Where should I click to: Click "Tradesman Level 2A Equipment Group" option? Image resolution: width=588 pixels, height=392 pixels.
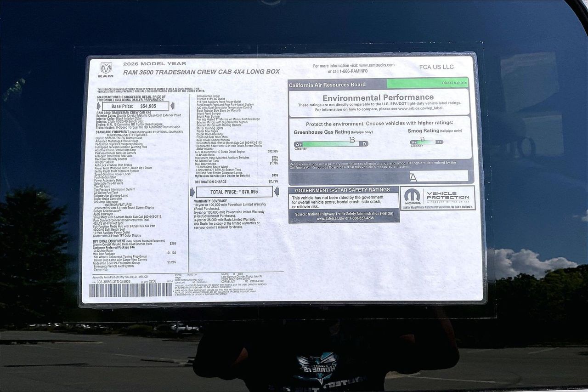tap(116, 262)
